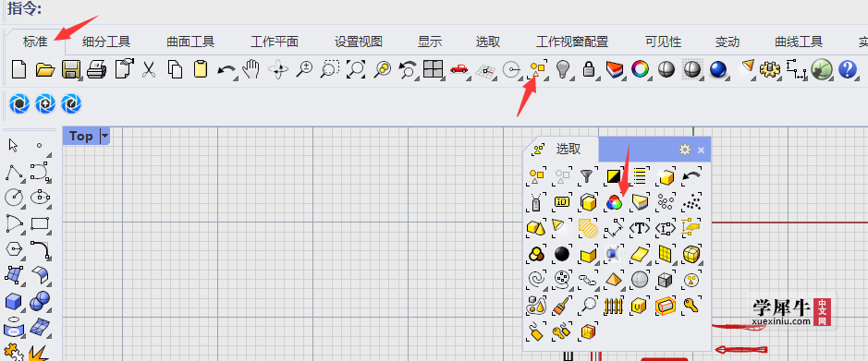Click the Select by ID icon
Screen dimensions: 868x361
pos(561,202)
